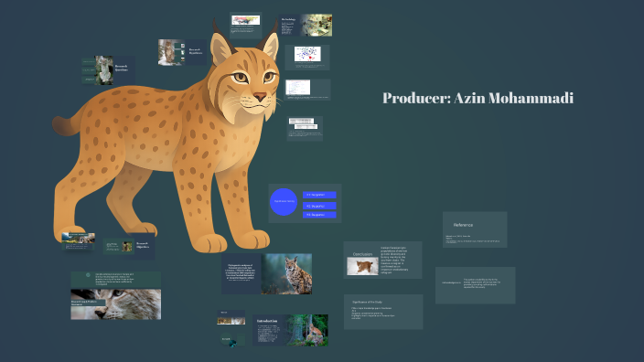Click the H1 blue rectangle

319,195
